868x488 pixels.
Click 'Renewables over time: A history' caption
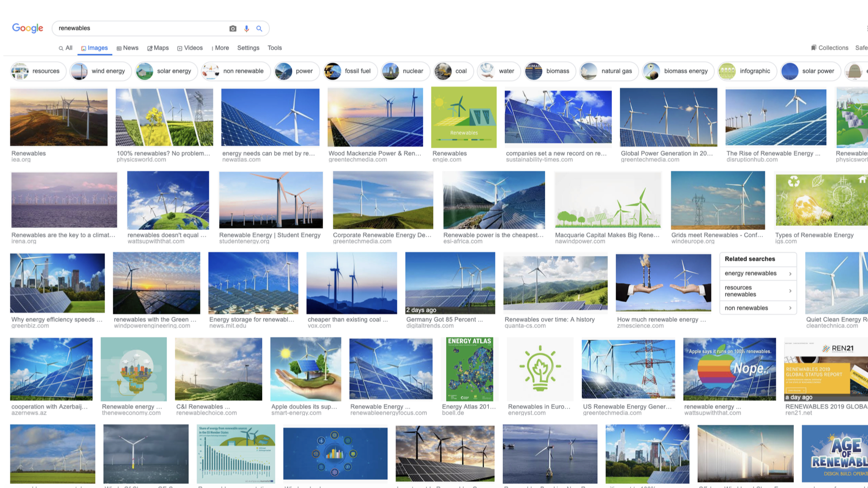pos(550,319)
